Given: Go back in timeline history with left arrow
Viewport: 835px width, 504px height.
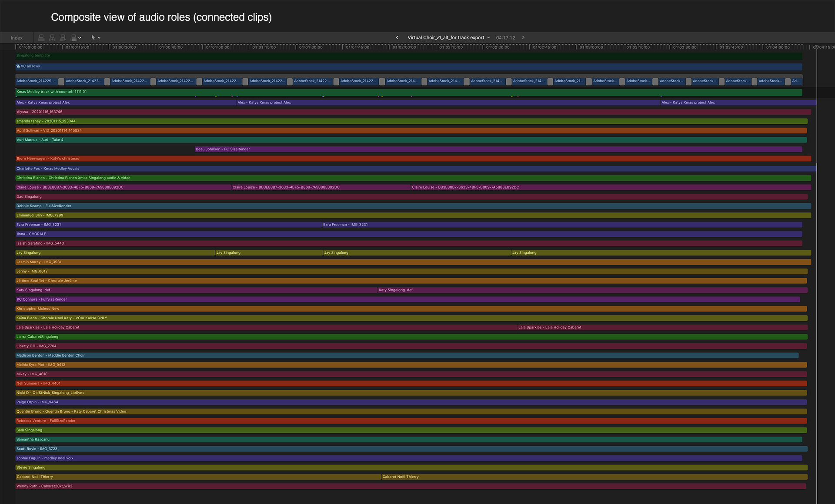Looking at the screenshot, I should click(x=397, y=37).
